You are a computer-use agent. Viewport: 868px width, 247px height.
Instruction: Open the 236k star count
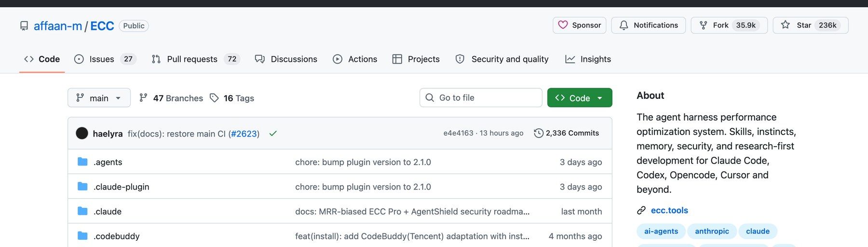[827, 25]
